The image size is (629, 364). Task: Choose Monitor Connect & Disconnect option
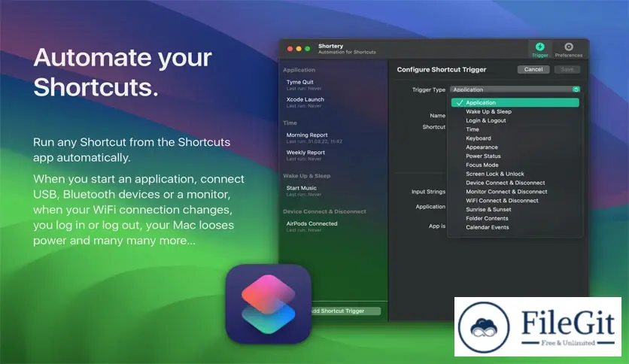tap(506, 192)
